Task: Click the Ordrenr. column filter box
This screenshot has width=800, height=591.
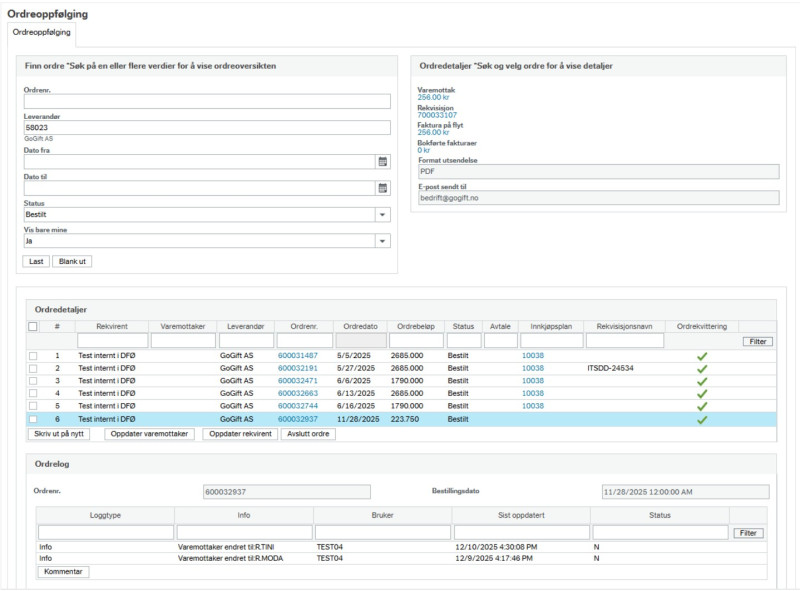Action: point(305,340)
